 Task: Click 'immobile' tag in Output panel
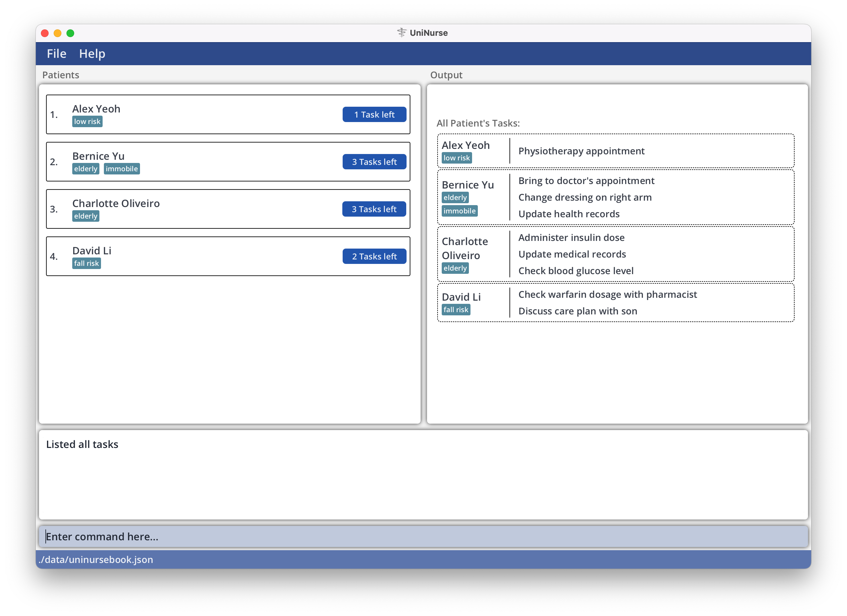click(x=460, y=211)
